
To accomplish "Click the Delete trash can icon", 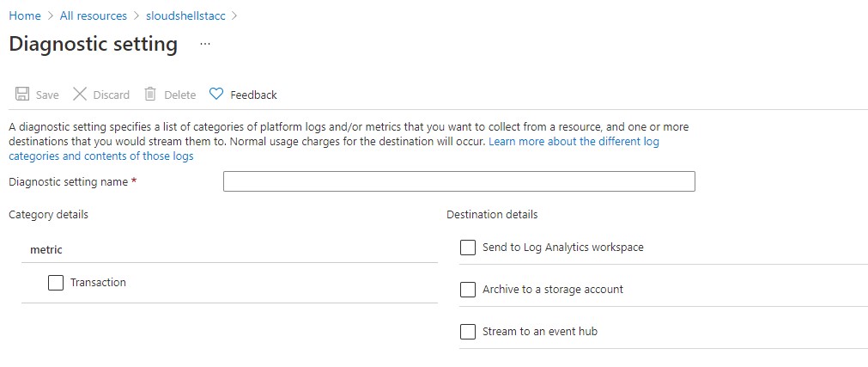I will [150, 95].
